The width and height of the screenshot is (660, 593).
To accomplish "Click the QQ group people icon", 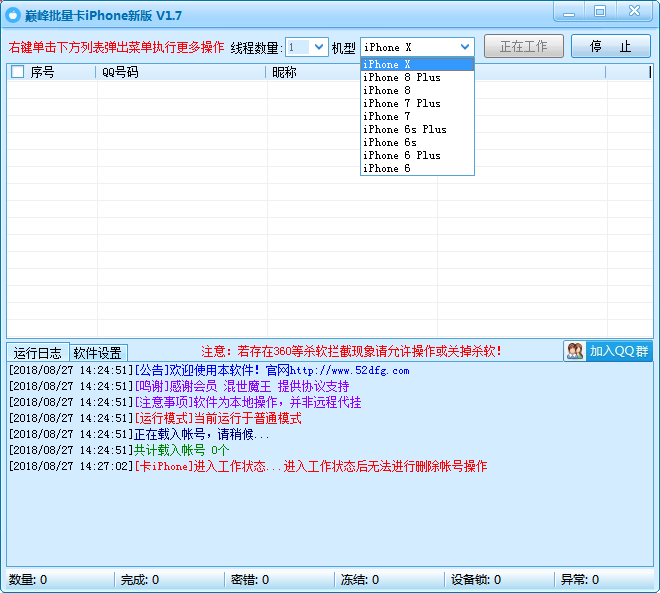I will click(x=575, y=351).
